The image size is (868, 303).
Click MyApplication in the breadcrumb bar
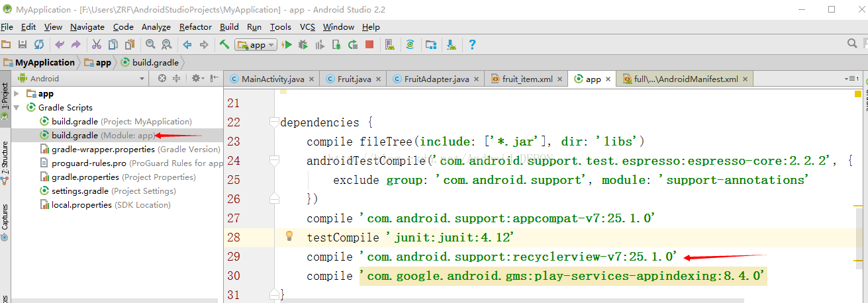39,63
